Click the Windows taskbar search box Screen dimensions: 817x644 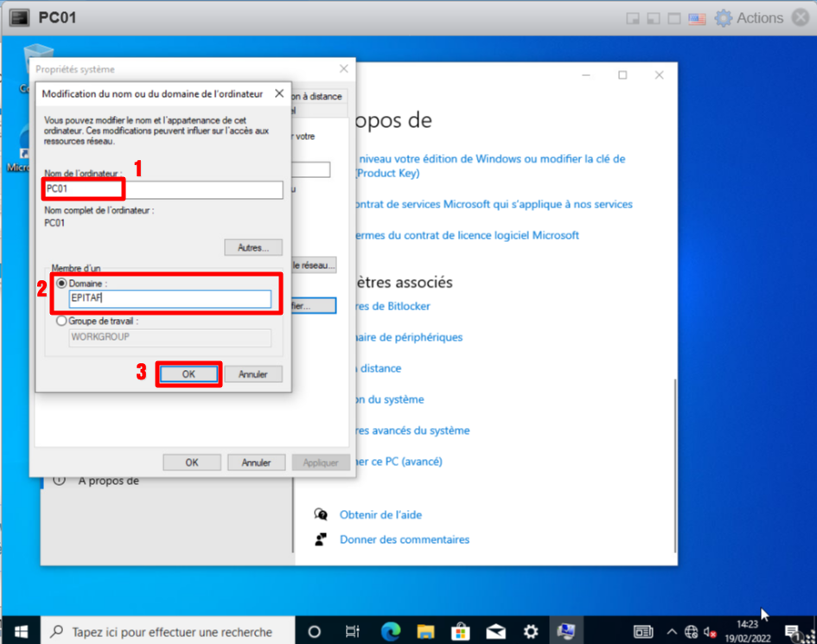[x=169, y=631]
